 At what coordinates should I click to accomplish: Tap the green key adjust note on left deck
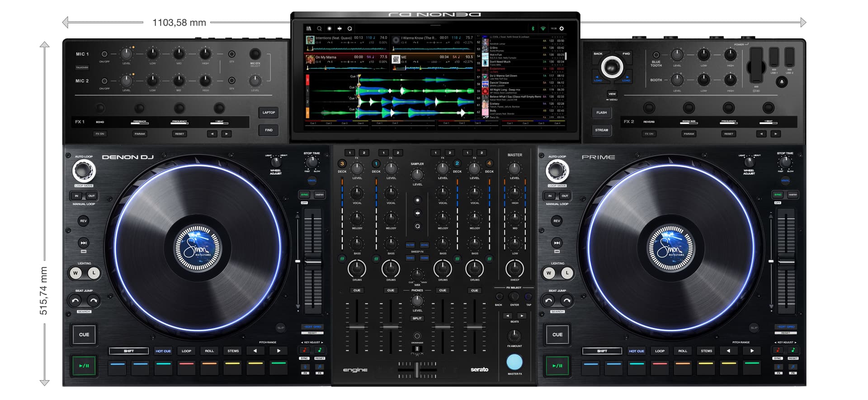tap(320, 350)
